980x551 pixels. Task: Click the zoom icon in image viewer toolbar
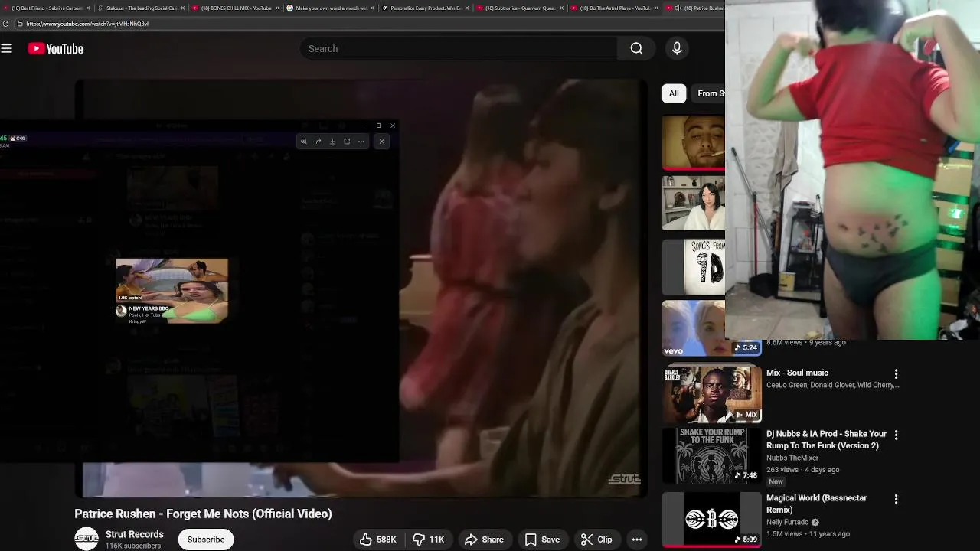pos(304,142)
